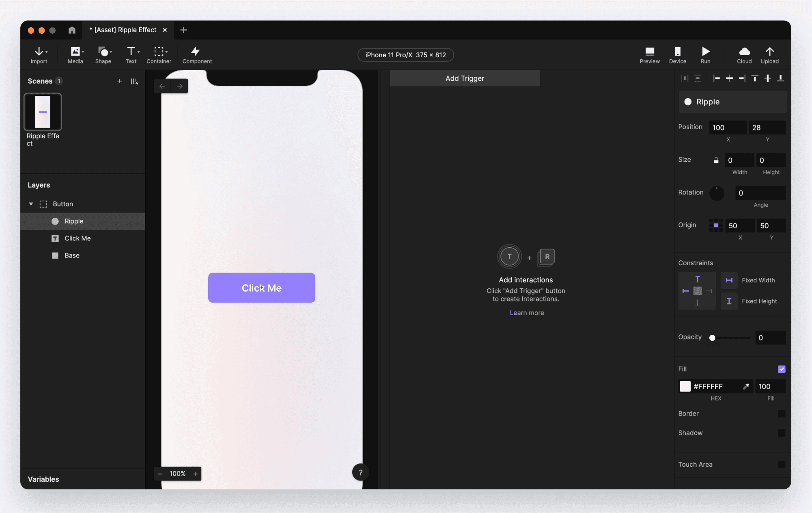Click the Component lightning icon
812x513 pixels.
[x=196, y=52]
